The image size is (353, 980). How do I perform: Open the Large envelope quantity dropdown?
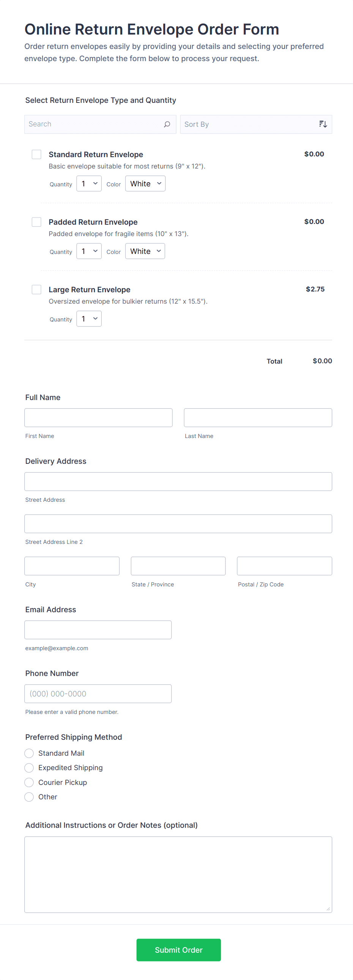(89, 319)
